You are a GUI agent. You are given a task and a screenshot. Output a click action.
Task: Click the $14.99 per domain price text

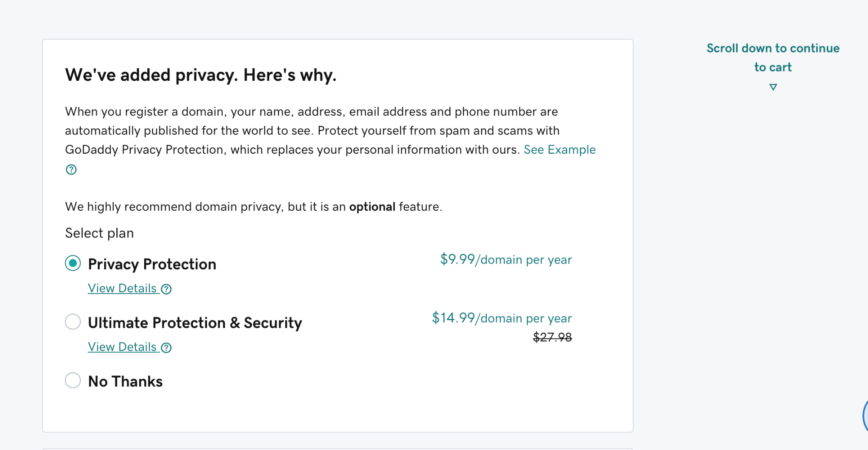(x=501, y=318)
